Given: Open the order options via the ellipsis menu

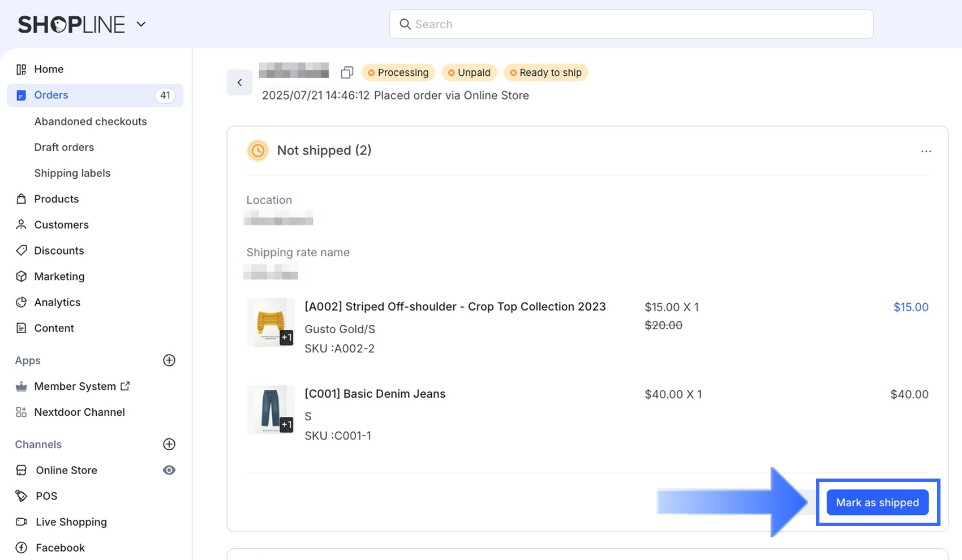Looking at the screenshot, I should [x=926, y=151].
